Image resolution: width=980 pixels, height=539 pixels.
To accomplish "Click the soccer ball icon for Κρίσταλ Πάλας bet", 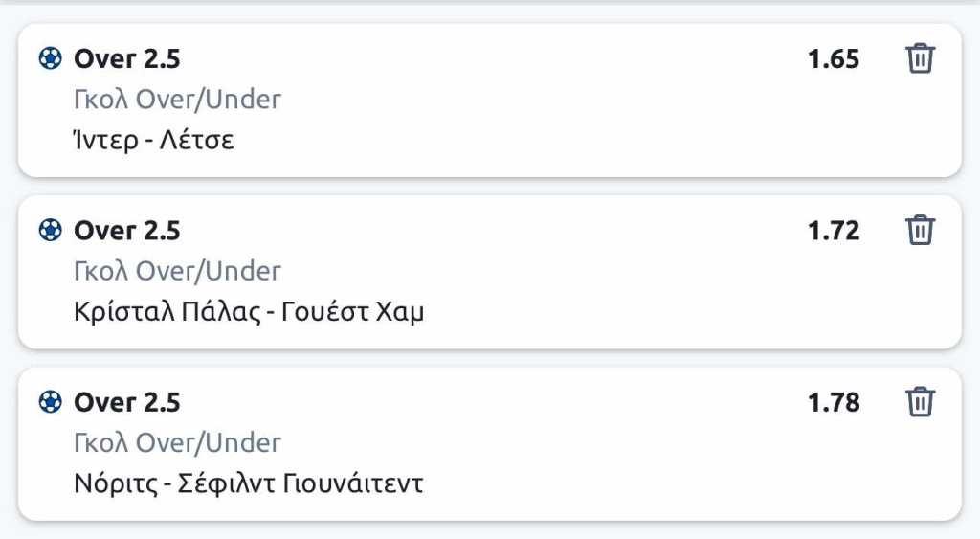I will click(50, 231).
